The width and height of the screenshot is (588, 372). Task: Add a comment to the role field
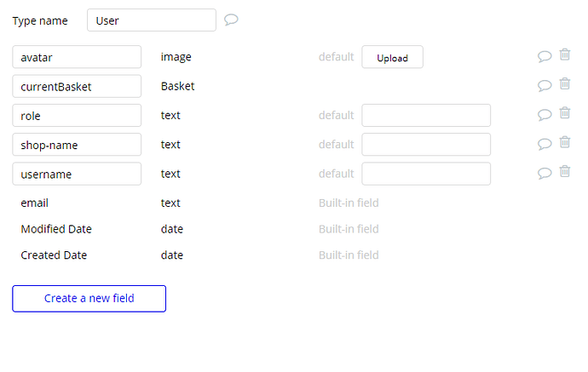545,114
